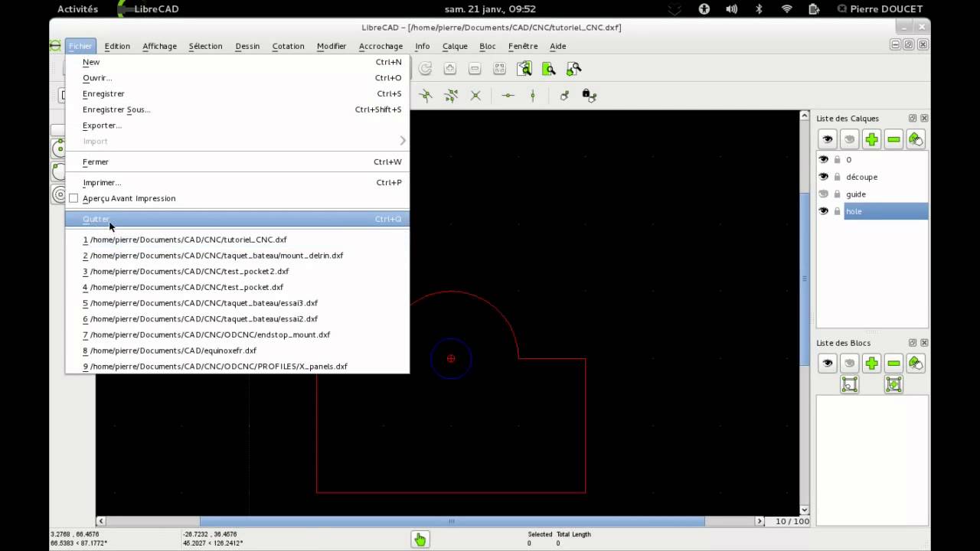Add a block with green plus in Blocs
980x551 pixels.
(871, 364)
